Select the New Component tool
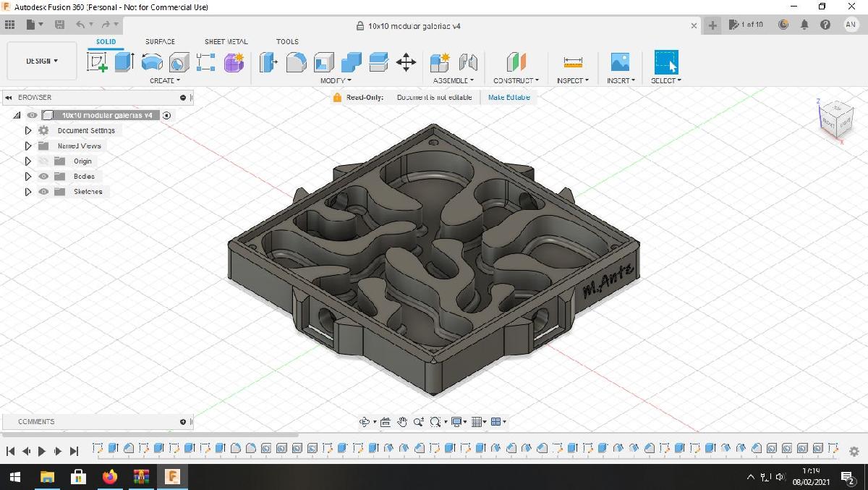 point(440,62)
